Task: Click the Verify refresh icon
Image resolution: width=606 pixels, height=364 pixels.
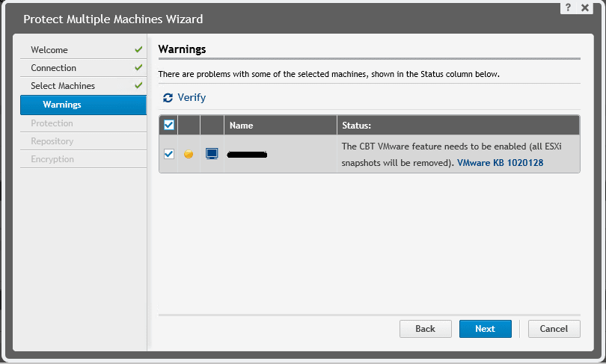Action: [x=168, y=98]
